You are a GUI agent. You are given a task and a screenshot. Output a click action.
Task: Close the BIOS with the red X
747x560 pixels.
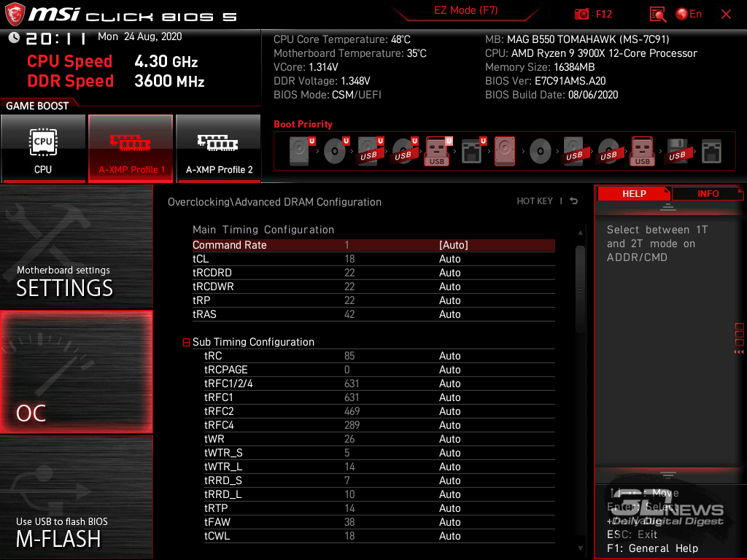click(x=726, y=15)
